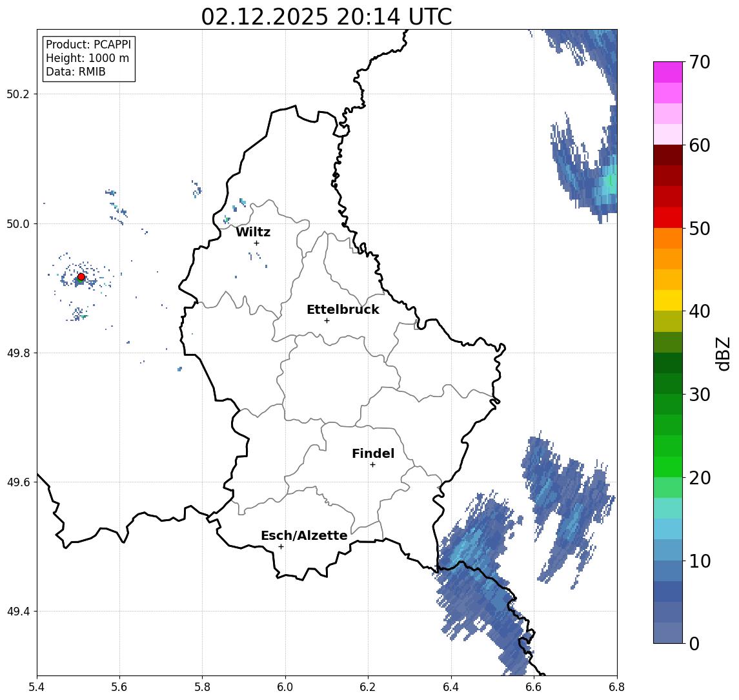Click the 49.8 latitude axis label
Viewport: 739px width, 700px height.
point(18,353)
